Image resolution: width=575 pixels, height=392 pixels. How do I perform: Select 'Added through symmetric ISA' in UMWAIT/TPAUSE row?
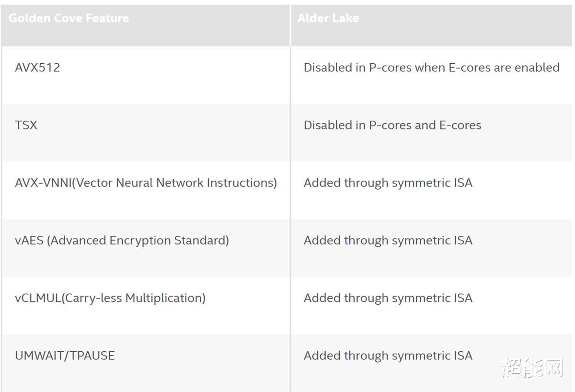388,356
